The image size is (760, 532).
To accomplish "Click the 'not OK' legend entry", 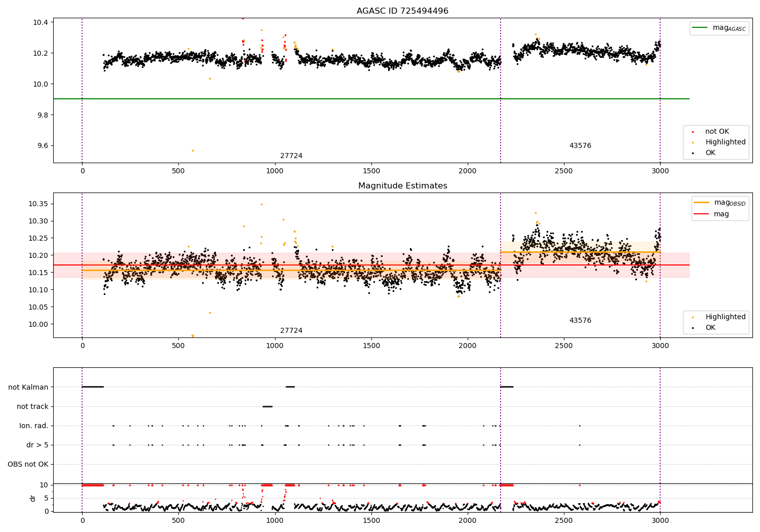I will (717, 132).
